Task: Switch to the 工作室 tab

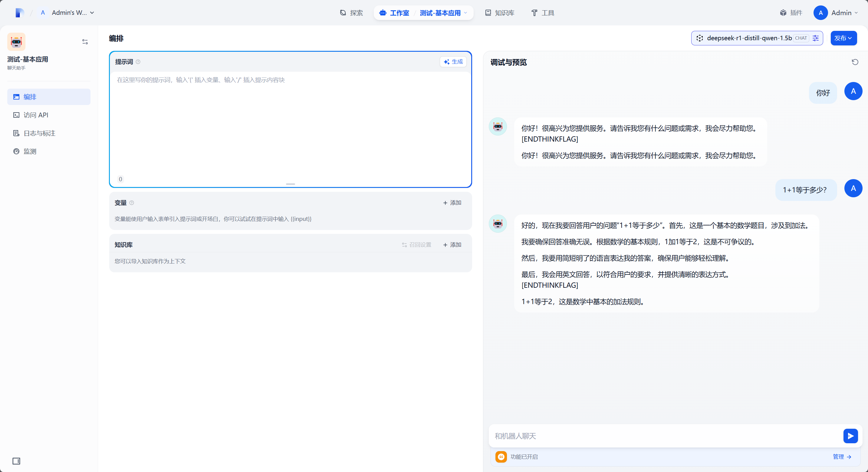Action: [399, 13]
